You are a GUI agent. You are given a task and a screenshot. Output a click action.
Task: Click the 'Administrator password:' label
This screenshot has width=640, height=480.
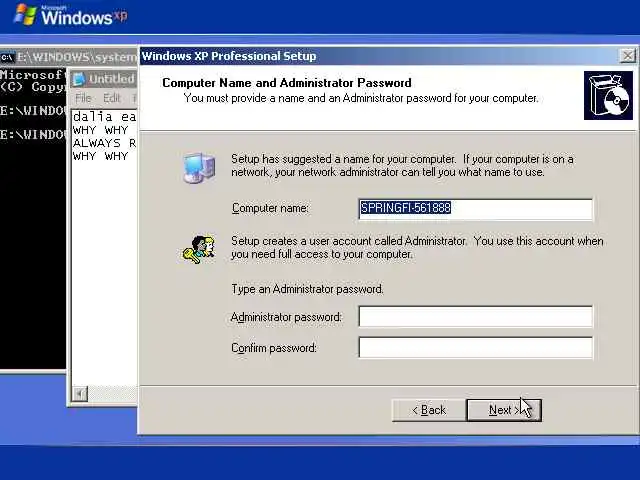(286, 317)
